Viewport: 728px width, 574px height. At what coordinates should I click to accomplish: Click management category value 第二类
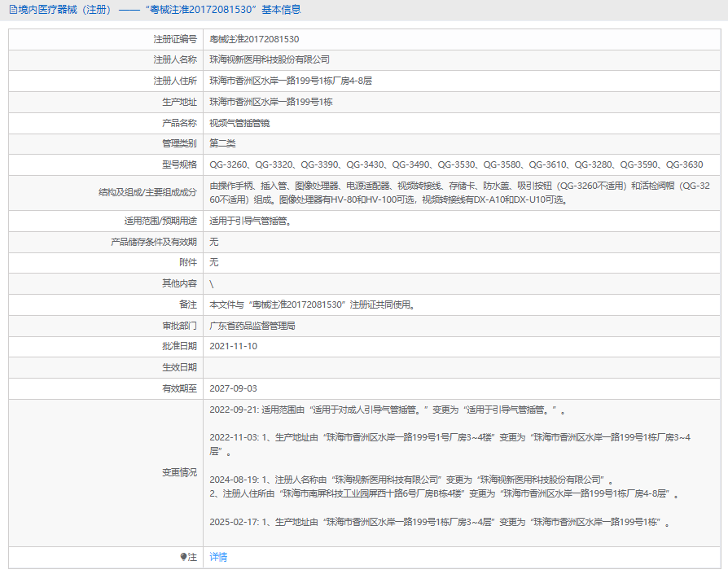point(222,143)
